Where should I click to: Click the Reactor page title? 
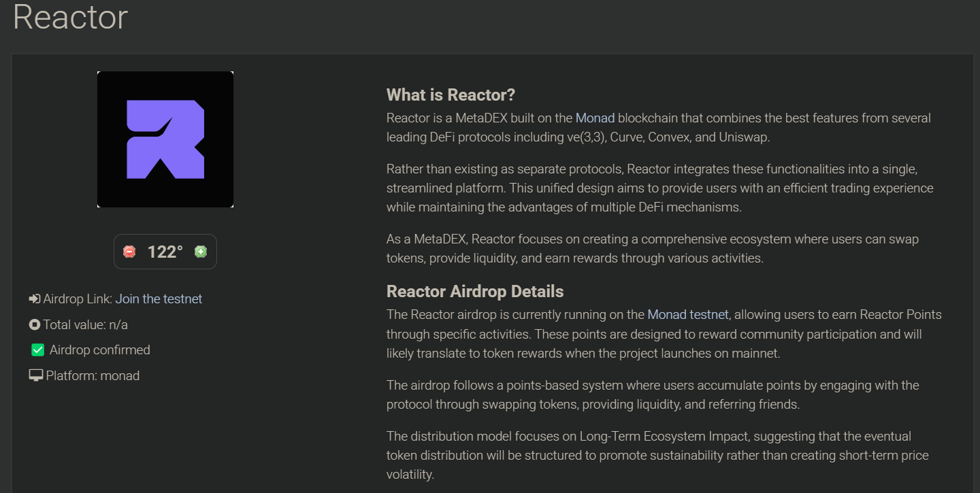[71, 16]
